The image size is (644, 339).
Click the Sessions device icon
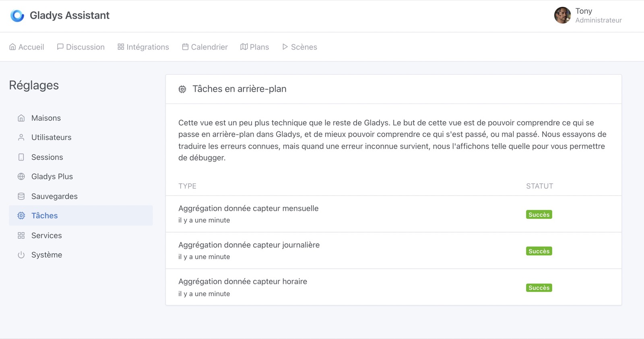click(x=21, y=157)
